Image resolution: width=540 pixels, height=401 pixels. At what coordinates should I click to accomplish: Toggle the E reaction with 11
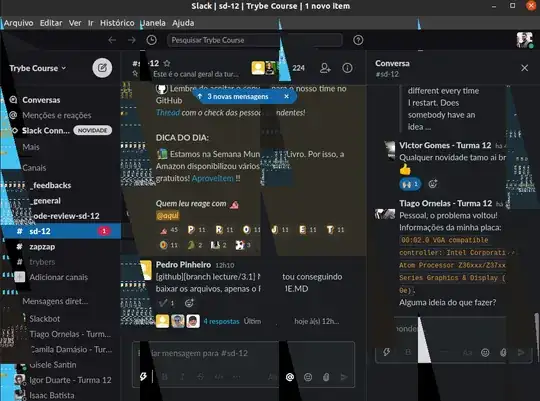307,230
